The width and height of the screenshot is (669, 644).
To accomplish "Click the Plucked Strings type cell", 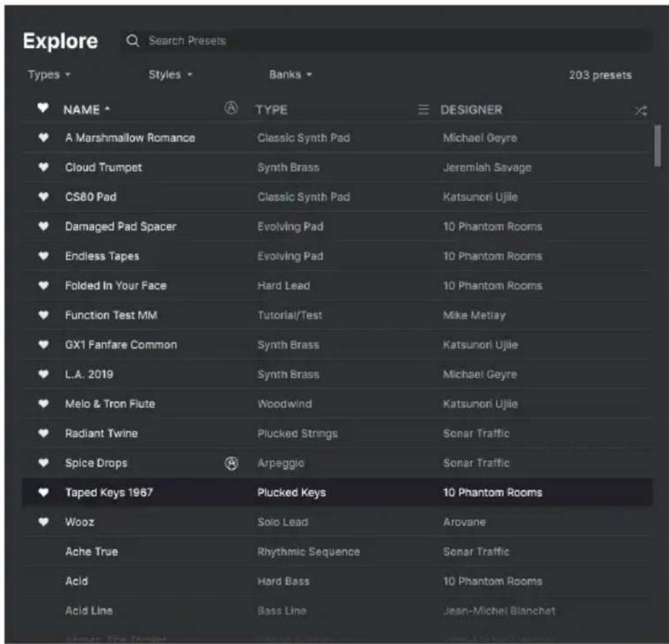I will click(x=297, y=434).
